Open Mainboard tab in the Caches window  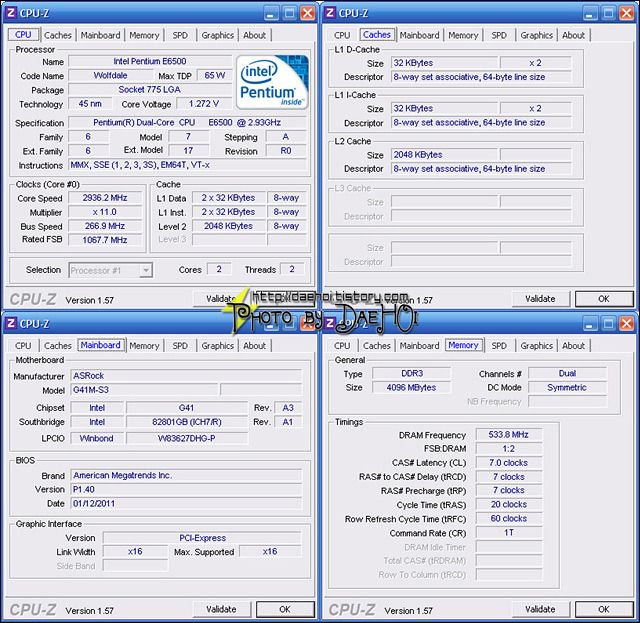420,35
